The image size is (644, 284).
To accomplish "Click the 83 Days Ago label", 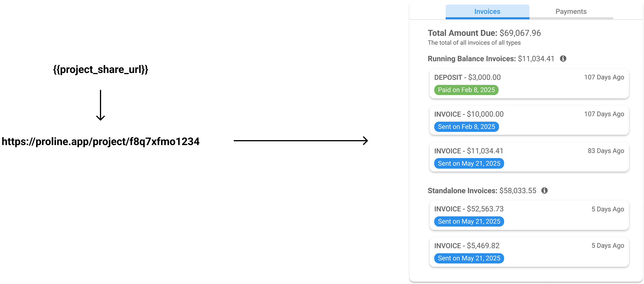I will [x=606, y=151].
